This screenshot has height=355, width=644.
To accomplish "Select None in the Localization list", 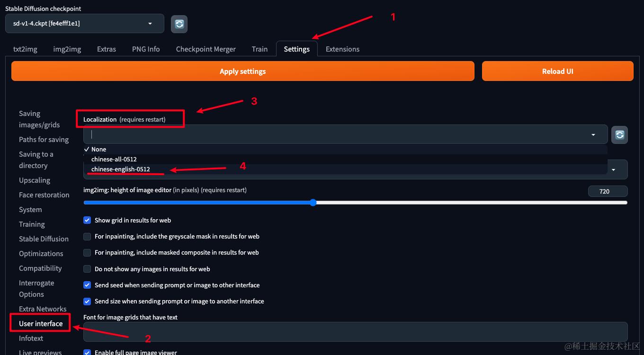I will [x=346, y=149].
